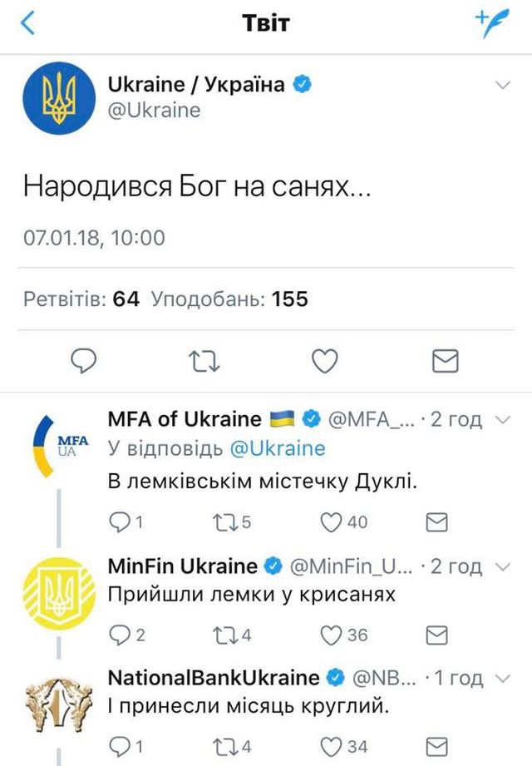Click the Твіт title at the top
532x766 pixels.
[x=266, y=21]
